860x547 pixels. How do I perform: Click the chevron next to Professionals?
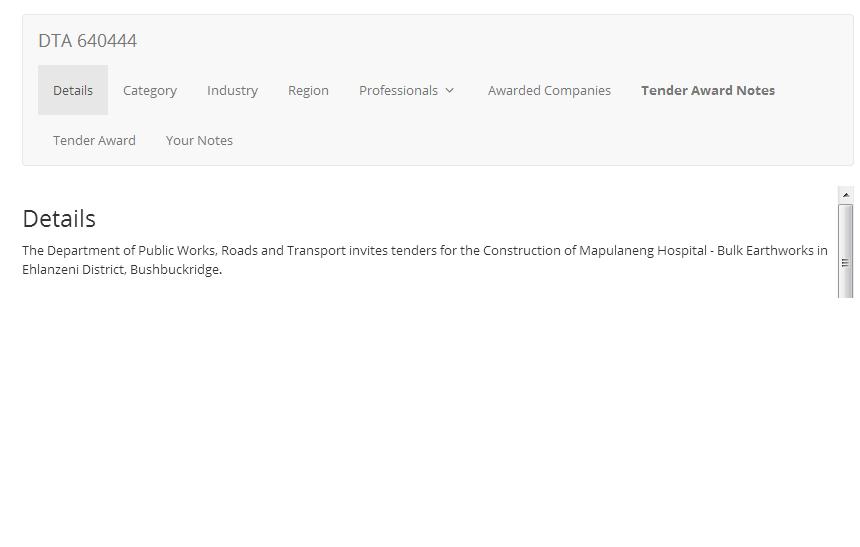pyautogui.click(x=450, y=91)
